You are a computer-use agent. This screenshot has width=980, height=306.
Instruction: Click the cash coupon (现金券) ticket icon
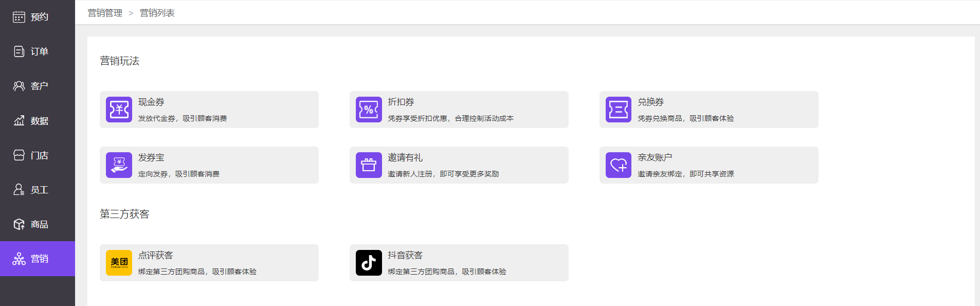(119, 110)
